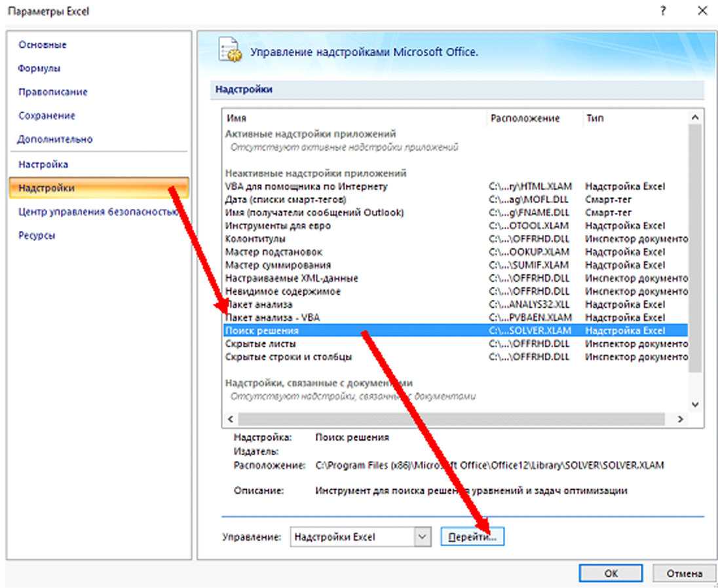Select Невидимое содержимое row
The height and width of the screenshot is (588, 718).
[x=455, y=291]
